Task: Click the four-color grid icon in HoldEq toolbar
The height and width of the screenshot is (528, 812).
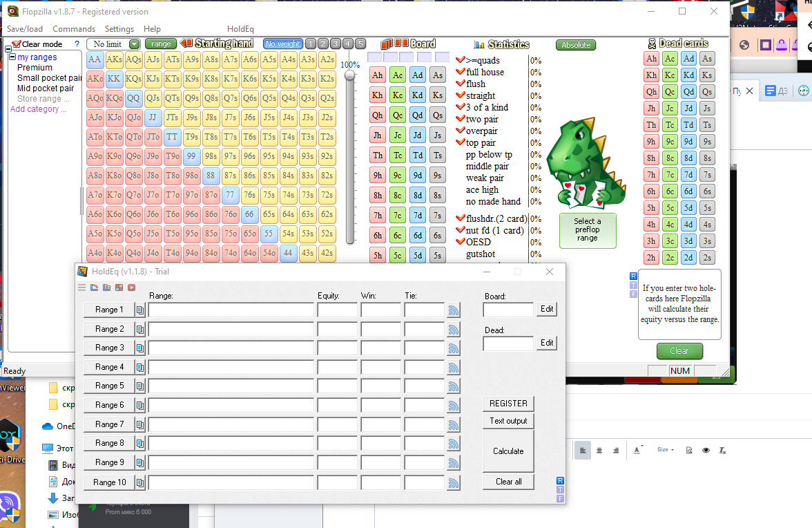Action: click(x=119, y=287)
